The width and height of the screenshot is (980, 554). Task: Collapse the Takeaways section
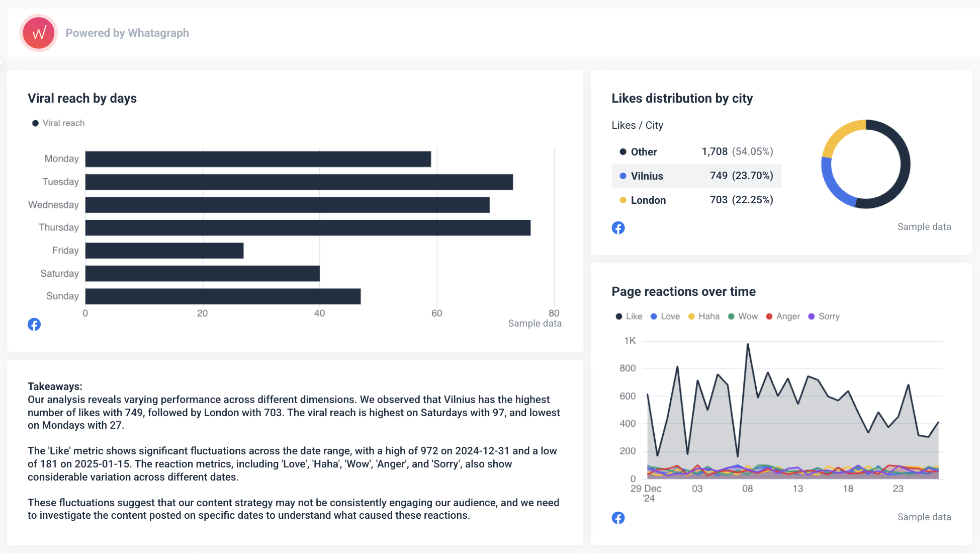pyautogui.click(x=55, y=386)
